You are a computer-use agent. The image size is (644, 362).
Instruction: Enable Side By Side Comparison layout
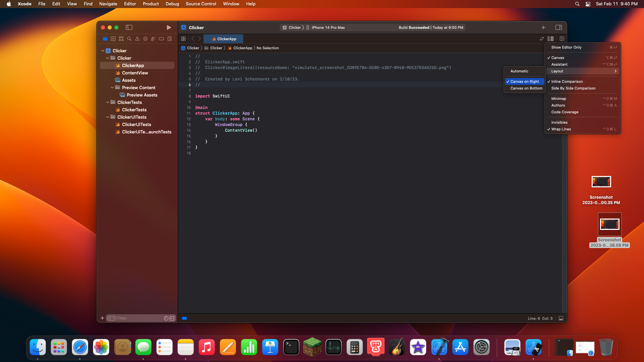pos(573,88)
